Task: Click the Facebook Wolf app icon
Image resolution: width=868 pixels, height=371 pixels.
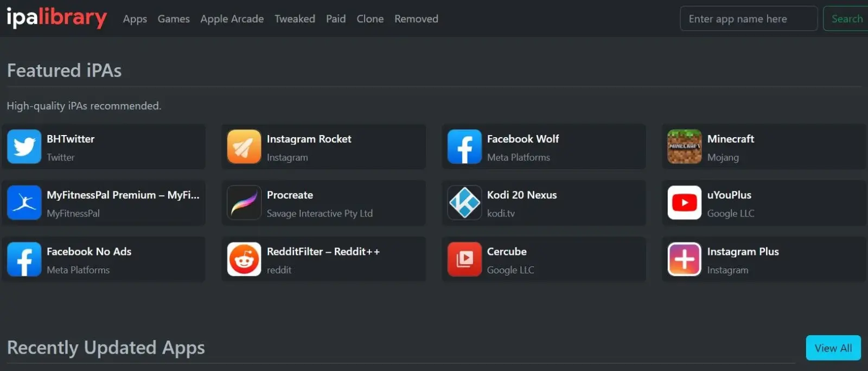Action: (x=464, y=146)
